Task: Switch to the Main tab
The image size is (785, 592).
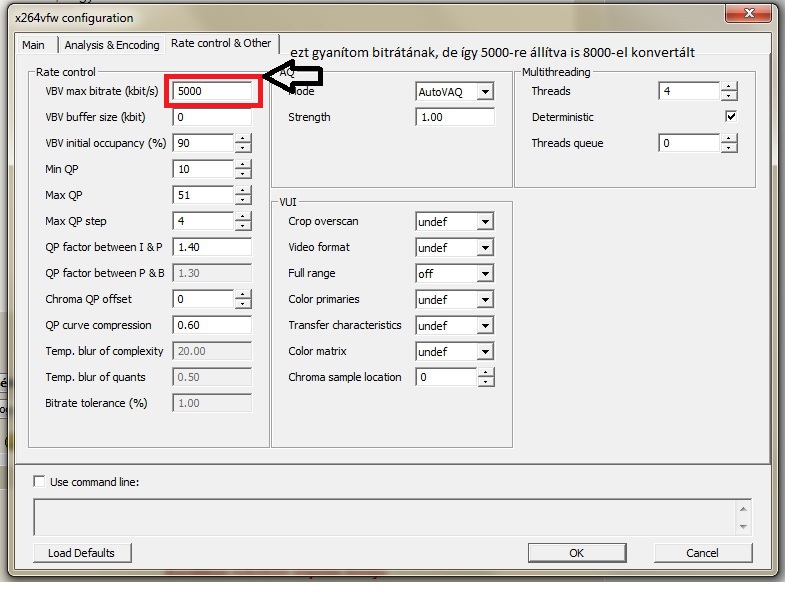Action: click(x=34, y=45)
